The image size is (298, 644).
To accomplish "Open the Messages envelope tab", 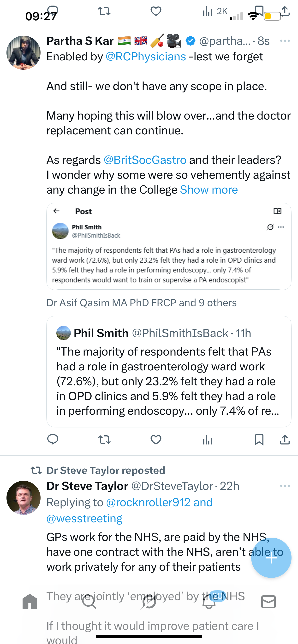I will (x=268, y=602).
